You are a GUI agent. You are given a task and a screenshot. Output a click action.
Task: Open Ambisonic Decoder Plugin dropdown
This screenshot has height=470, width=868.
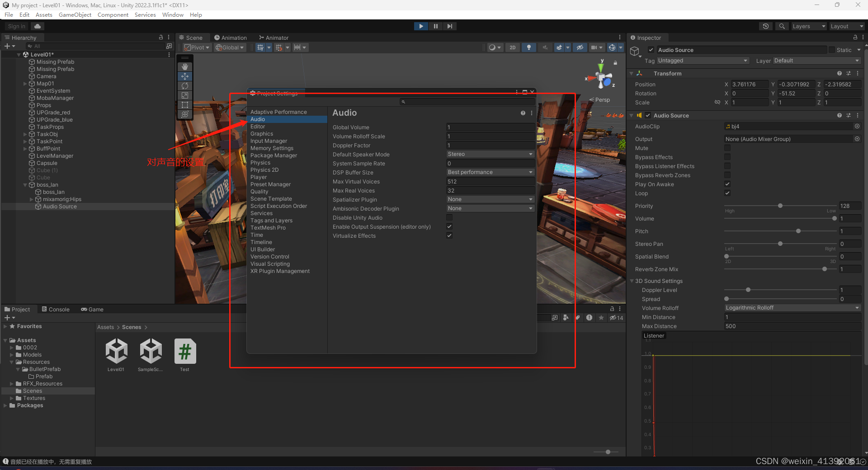point(490,208)
